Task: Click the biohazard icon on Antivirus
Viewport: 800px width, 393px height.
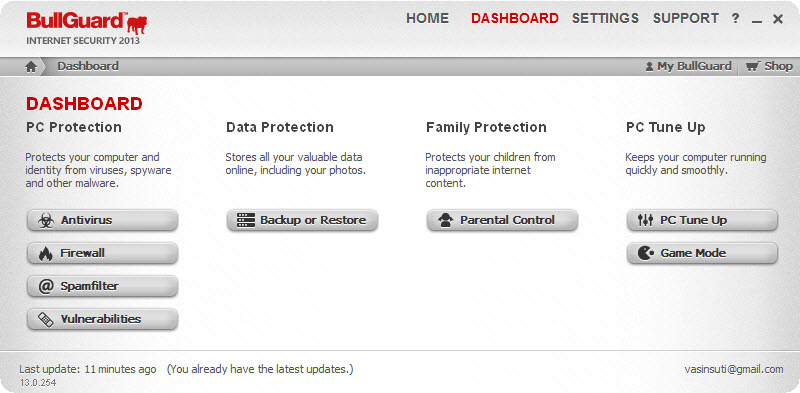Action: coord(46,220)
